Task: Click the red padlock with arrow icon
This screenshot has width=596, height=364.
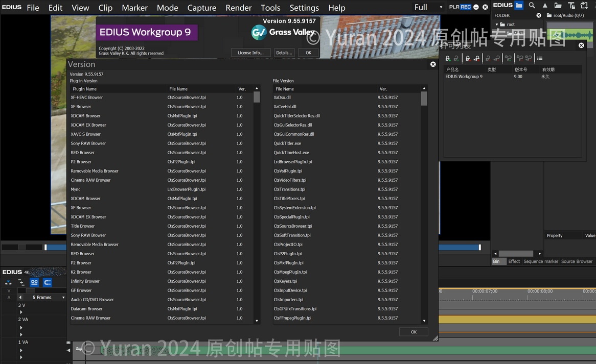Action: [477, 58]
